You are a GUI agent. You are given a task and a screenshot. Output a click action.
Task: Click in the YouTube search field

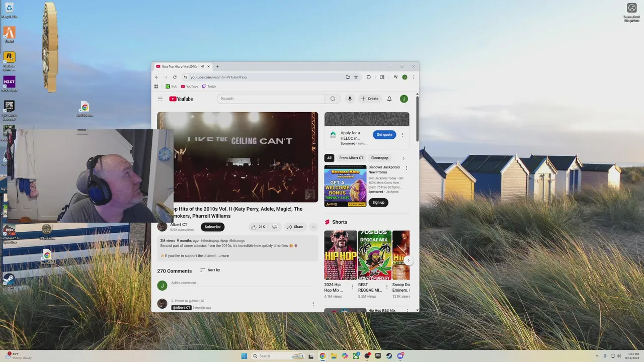click(271, 99)
